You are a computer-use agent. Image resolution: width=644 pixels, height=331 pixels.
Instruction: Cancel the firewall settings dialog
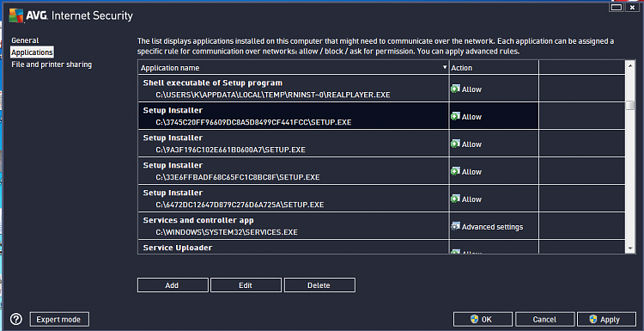(x=544, y=320)
